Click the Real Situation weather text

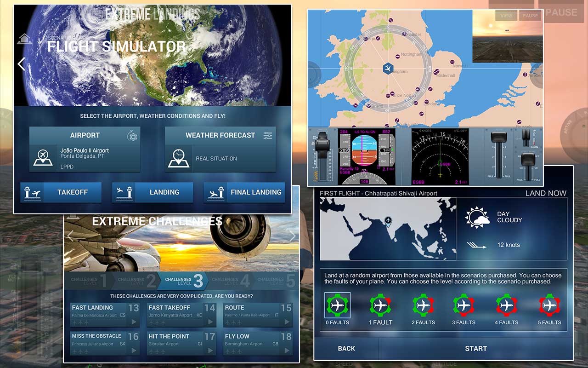216,159
